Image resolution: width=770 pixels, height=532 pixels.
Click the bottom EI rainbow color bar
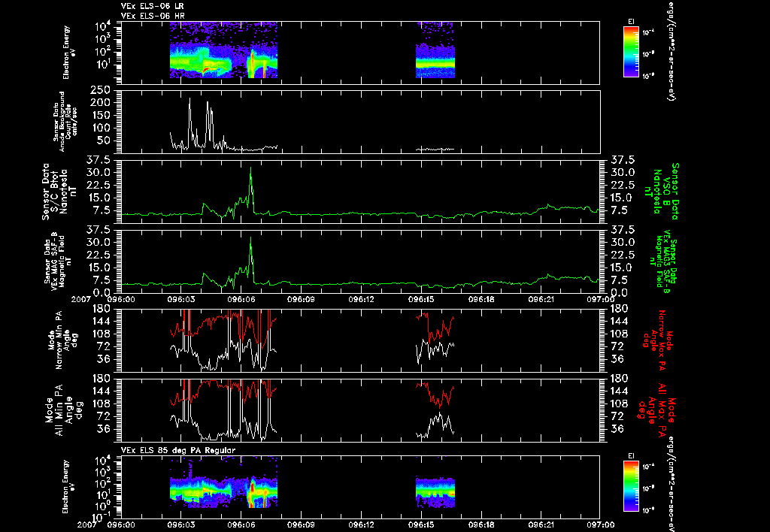[631, 486]
